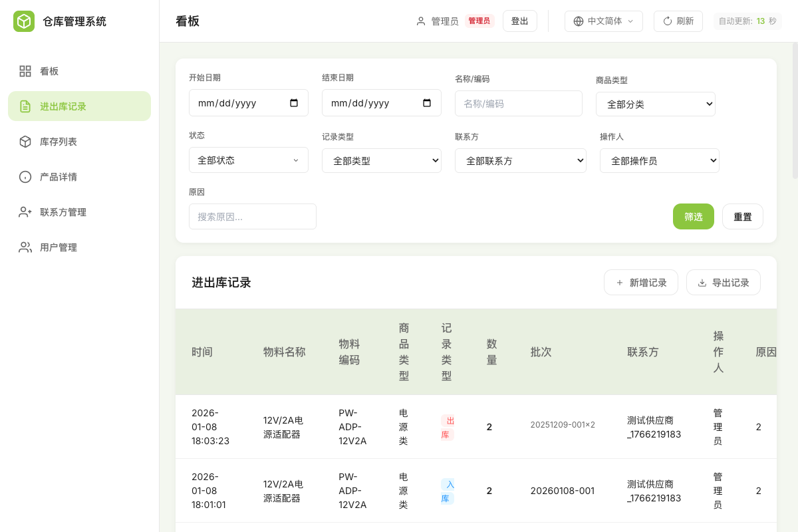The image size is (798, 532).
Task: Click the download icon in 导出记录
Action: 702,283
